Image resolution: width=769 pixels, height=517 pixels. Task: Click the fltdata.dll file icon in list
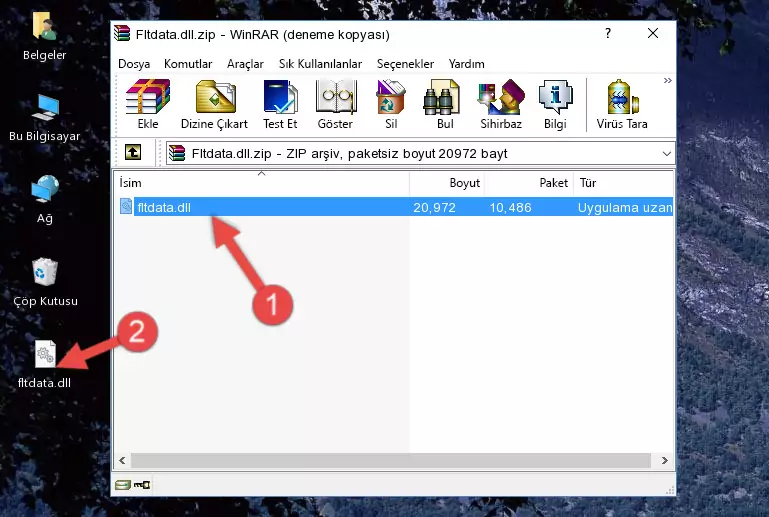pos(126,207)
